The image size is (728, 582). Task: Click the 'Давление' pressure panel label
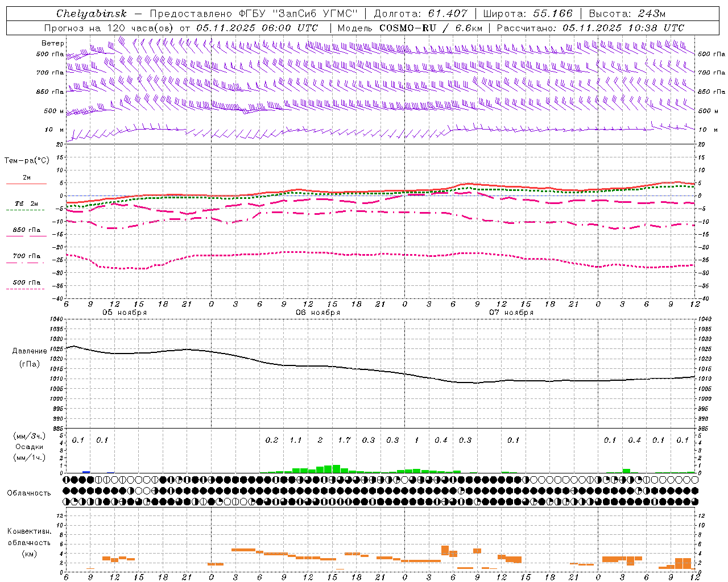[x=29, y=351]
